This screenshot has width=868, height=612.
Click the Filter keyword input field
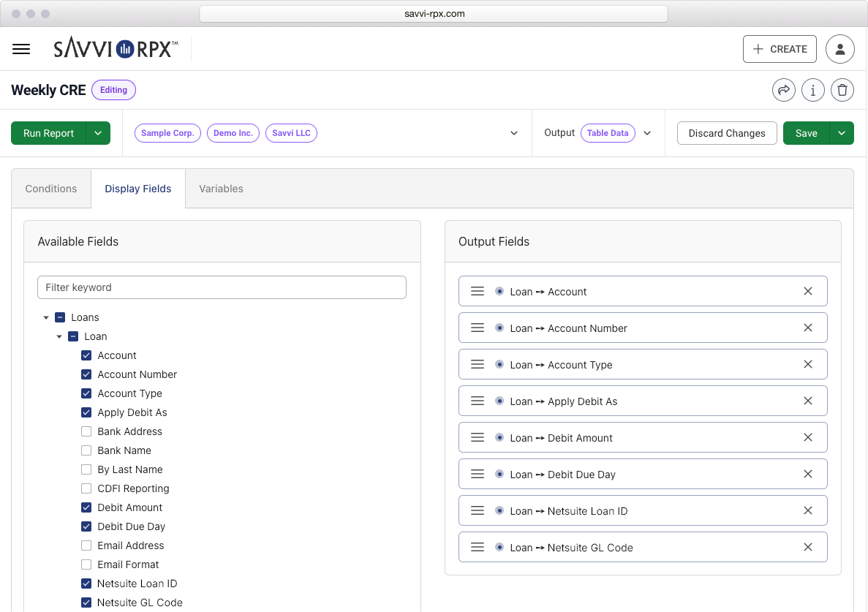[222, 287]
